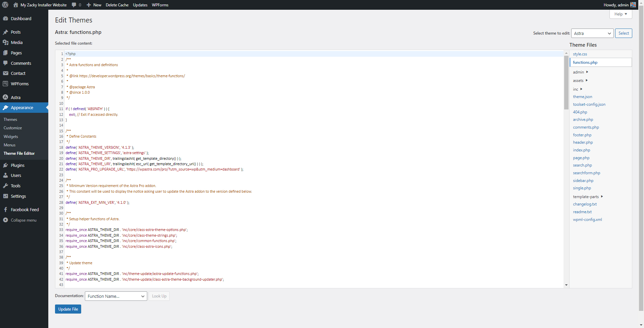
Task: Open the Select theme to edit dropdown
Action: pos(592,33)
